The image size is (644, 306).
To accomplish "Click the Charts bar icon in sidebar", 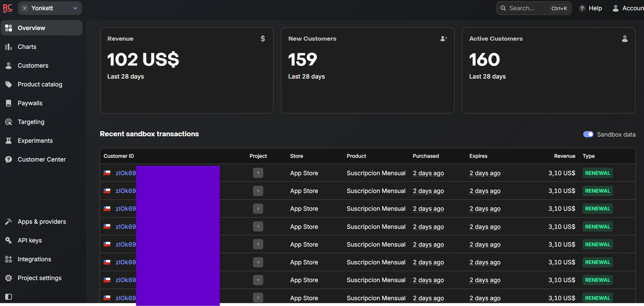I will point(9,47).
